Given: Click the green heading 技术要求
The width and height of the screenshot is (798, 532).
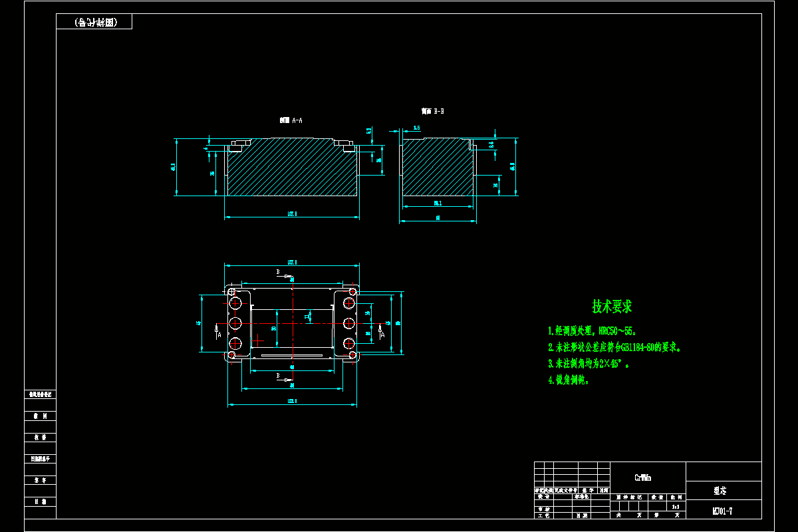Looking at the screenshot, I should [612, 307].
